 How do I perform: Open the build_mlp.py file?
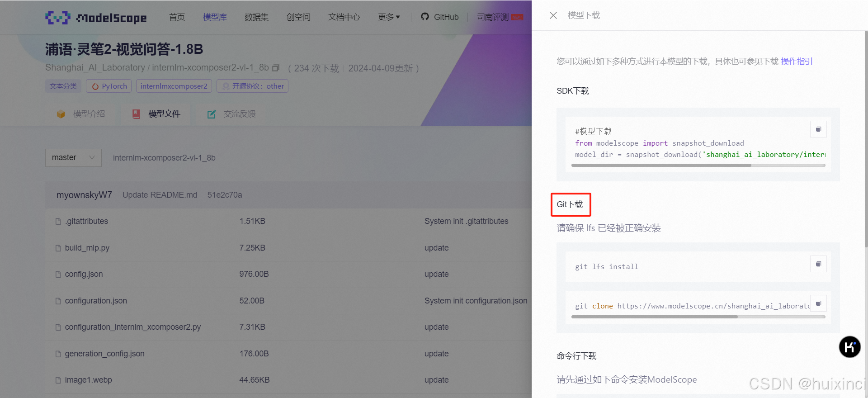coord(87,248)
